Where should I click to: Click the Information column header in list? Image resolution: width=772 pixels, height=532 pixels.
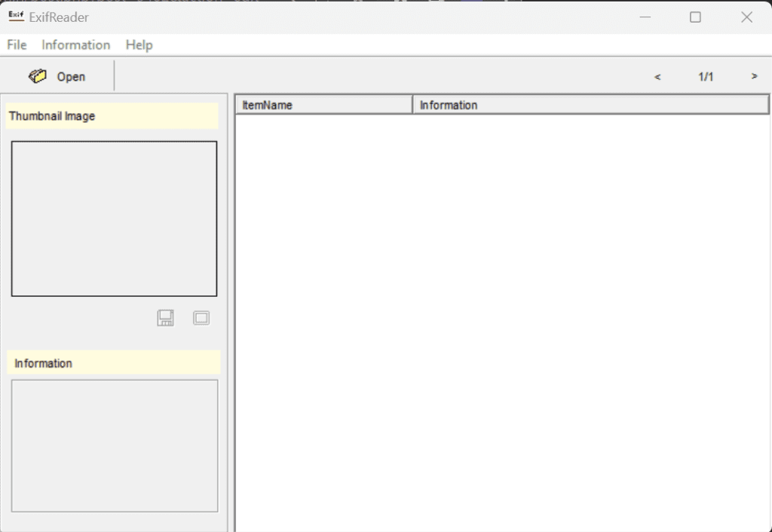click(x=590, y=105)
